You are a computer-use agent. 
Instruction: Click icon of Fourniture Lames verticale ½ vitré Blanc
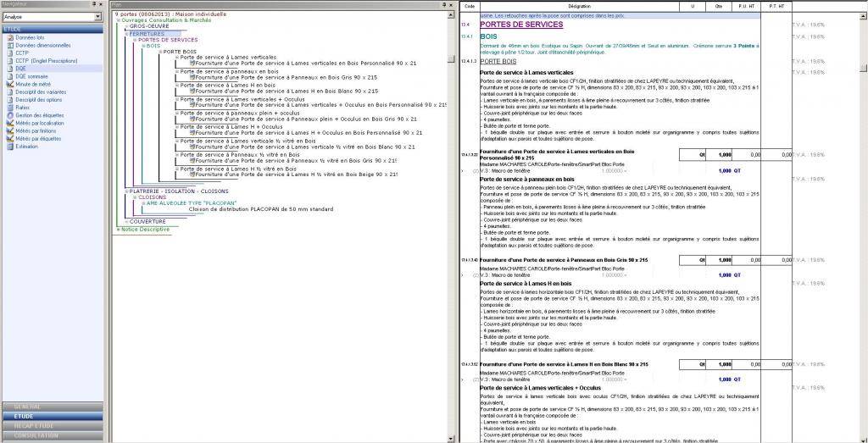tap(192, 147)
